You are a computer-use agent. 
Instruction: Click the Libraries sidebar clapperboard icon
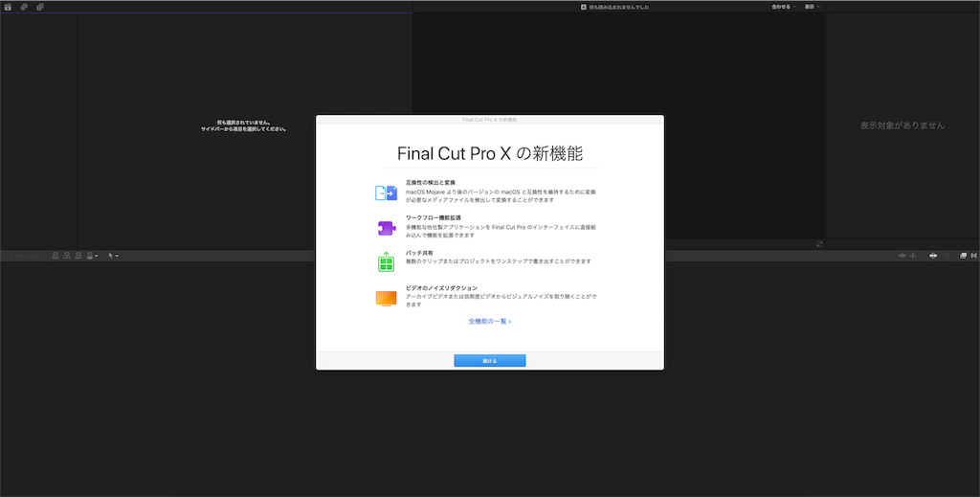8,7
